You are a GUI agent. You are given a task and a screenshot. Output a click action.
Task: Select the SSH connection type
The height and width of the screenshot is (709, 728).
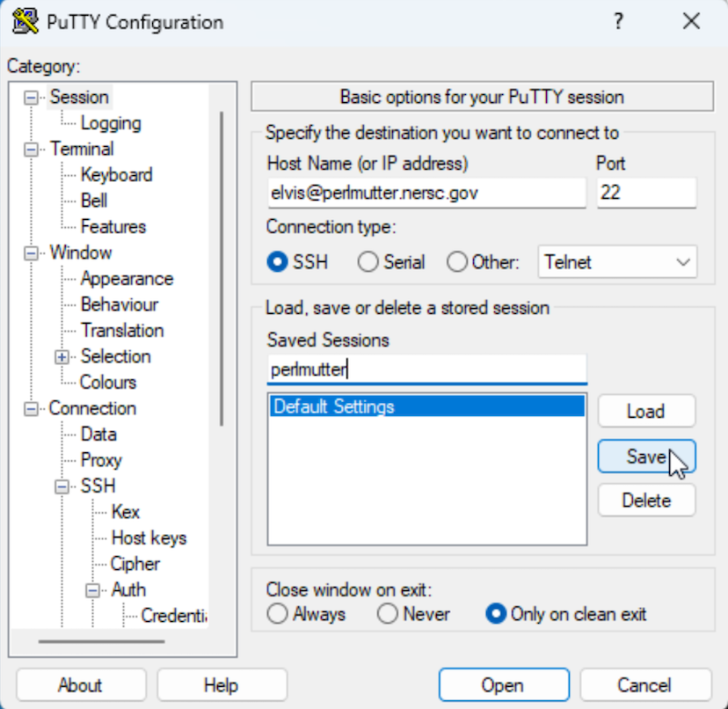coord(275,261)
